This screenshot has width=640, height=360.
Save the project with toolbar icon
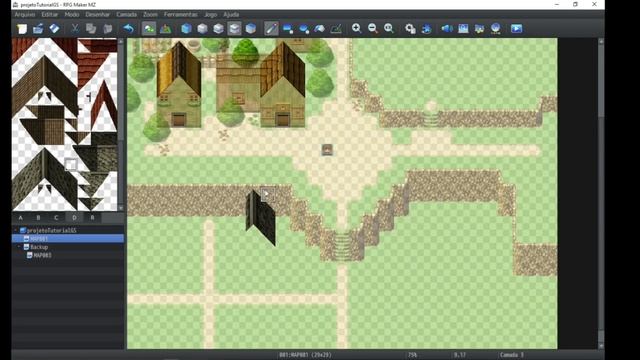pos(54,29)
